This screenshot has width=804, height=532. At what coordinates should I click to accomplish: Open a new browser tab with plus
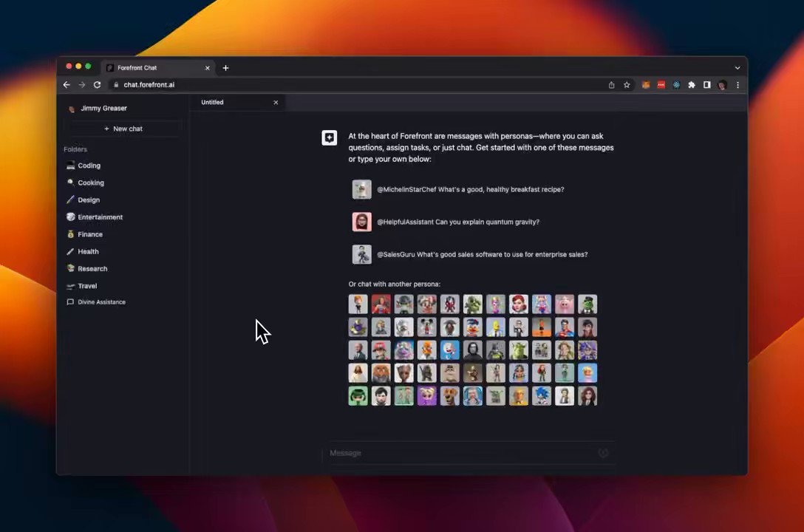click(x=225, y=68)
